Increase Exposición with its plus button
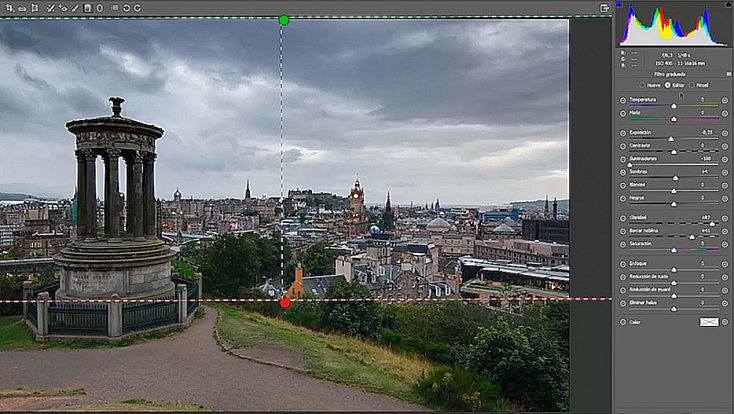This screenshot has width=734, height=414. tap(725, 133)
